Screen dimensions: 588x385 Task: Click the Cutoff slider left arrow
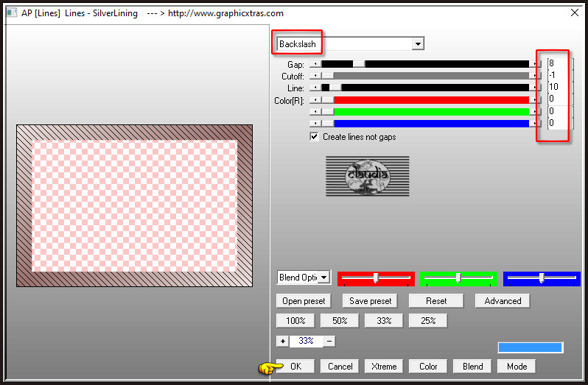pos(315,76)
